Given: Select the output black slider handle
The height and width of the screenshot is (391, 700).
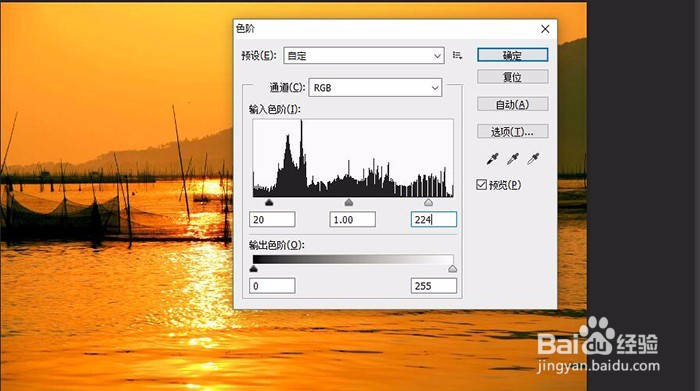Looking at the screenshot, I should coord(254,269).
